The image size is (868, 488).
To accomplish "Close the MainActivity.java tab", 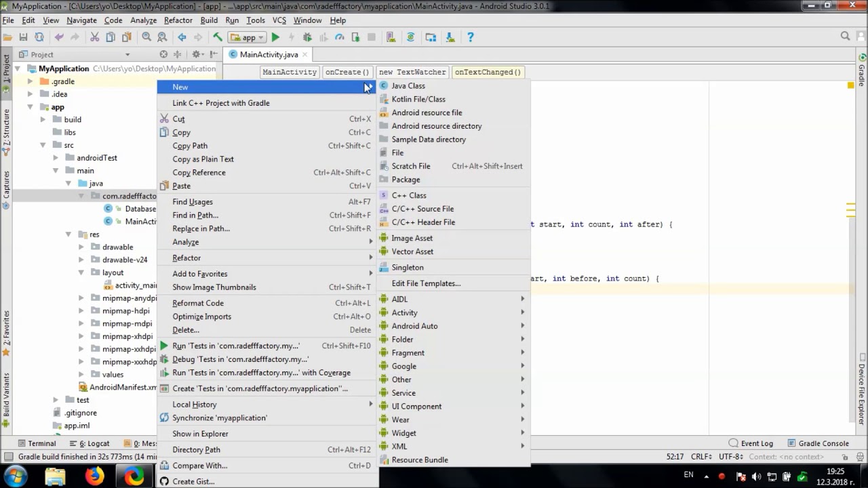I will coord(304,54).
